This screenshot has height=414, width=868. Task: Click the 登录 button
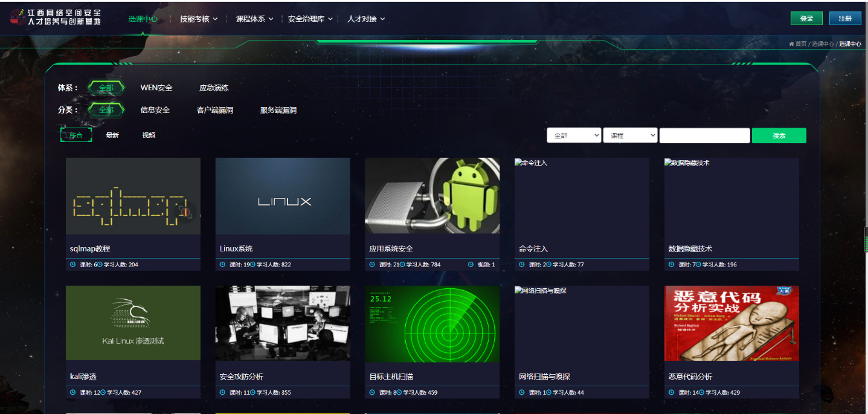coord(807,19)
